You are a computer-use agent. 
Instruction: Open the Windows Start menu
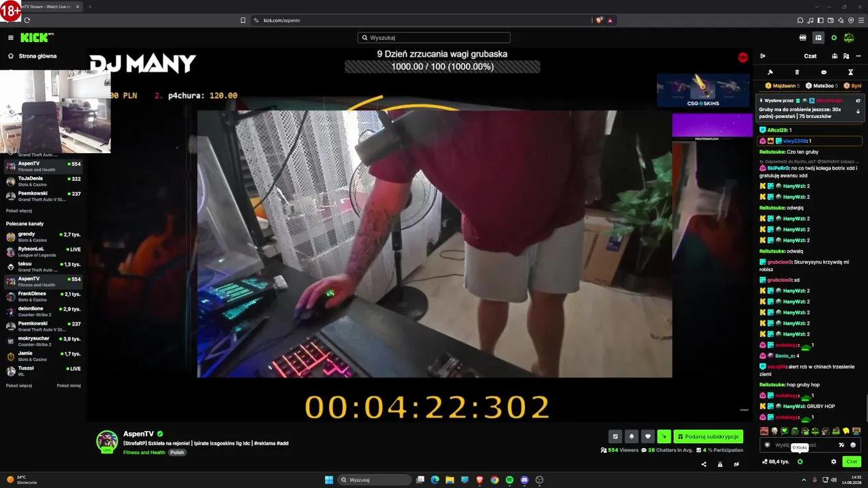pos(329,480)
